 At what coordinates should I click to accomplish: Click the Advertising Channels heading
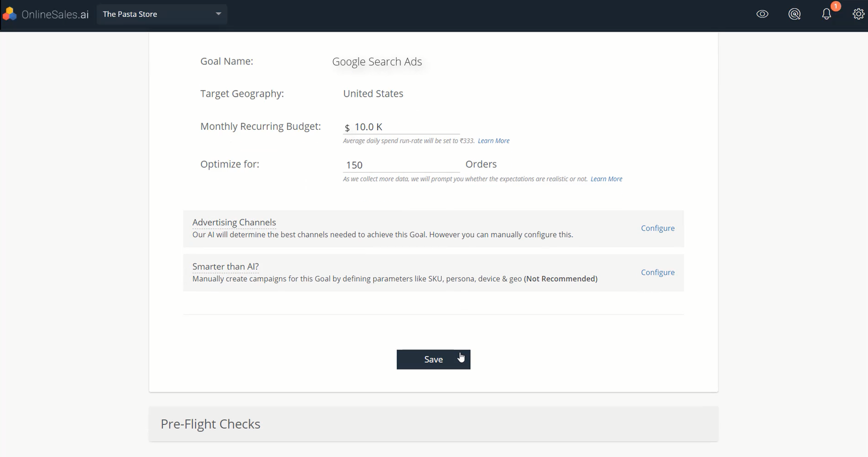(234, 222)
